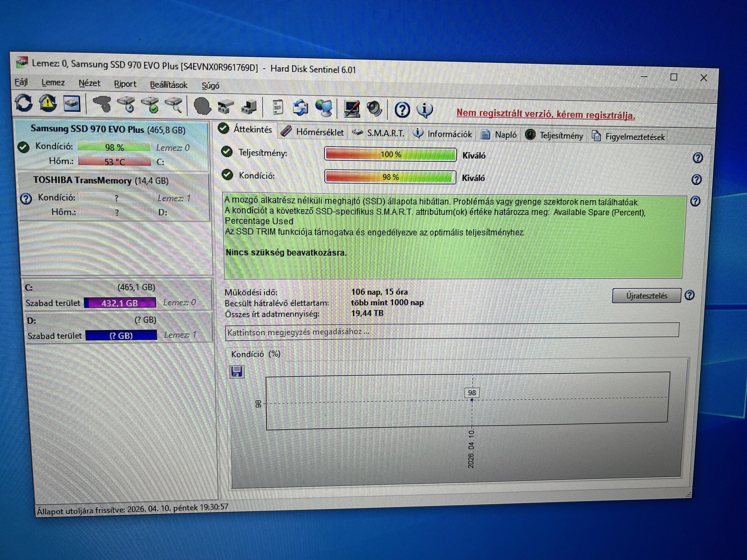Click the yellow warning triangle toolbar icon
Image resolution: width=747 pixels, height=560 pixels.
(x=48, y=103)
